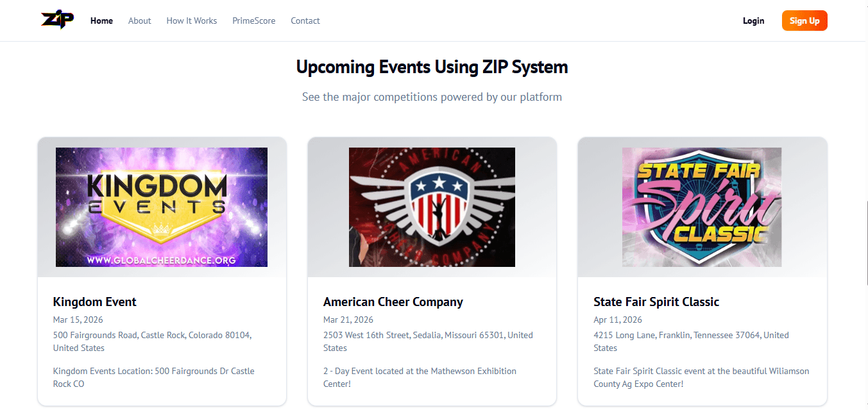
Task: Click the Upcoming Events Using ZIP System heading
Action: 432,67
